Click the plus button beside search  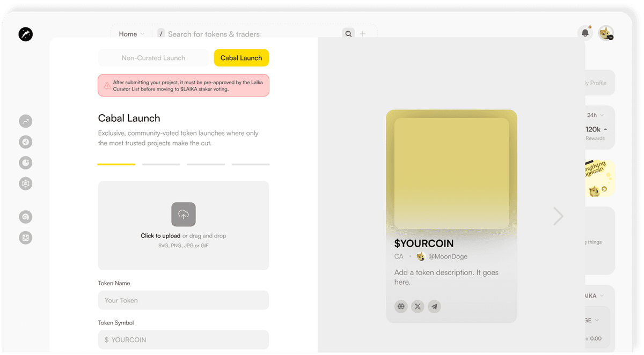tap(363, 34)
